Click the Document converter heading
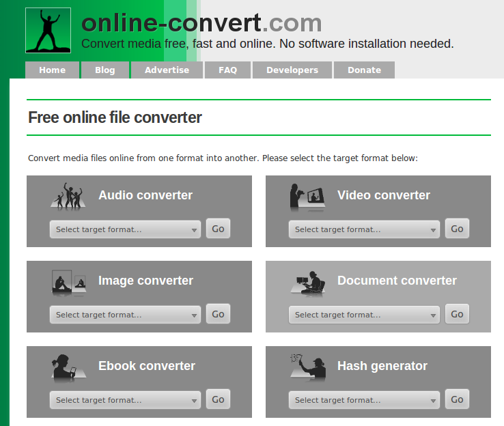The image size is (504, 426). click(397, 281)
